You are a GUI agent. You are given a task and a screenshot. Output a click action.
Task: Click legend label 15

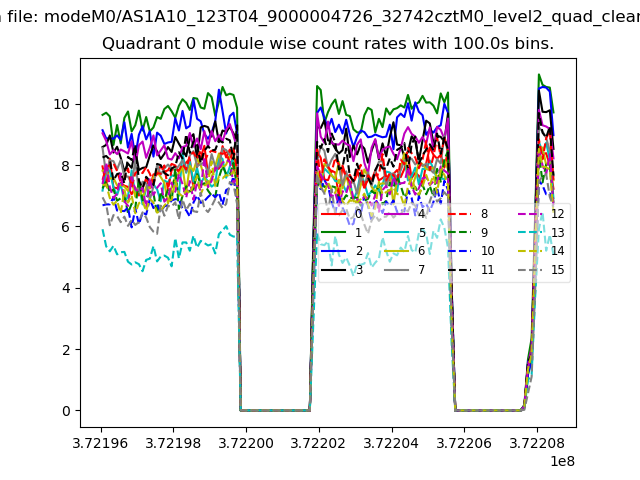(x=558, y=270)
